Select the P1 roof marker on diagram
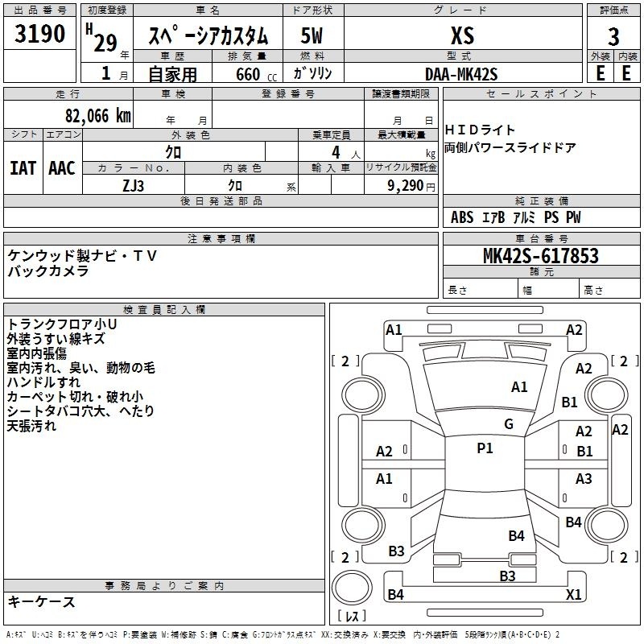Image resolution: width=644 pixels, height=644 pixels. [485, 448]
